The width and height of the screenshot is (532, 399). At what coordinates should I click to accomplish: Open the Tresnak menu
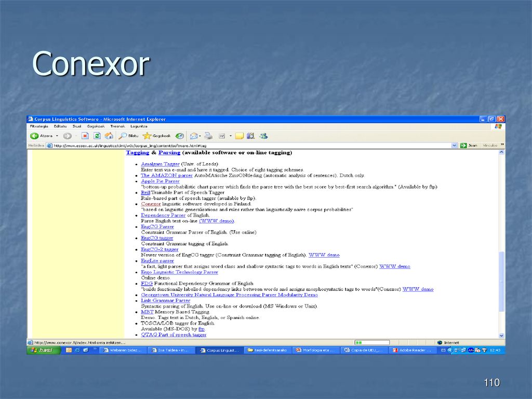click(x=117, y=126)
